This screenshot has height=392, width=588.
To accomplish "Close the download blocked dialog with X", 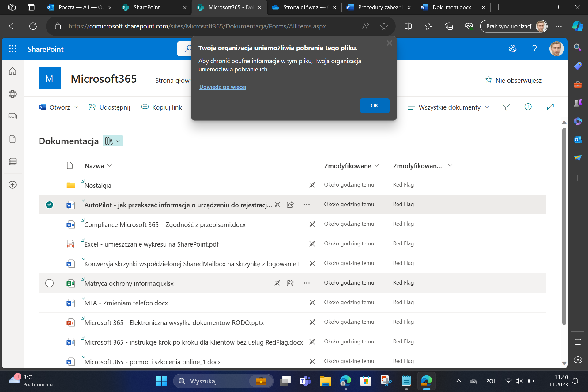I will (x=389, y=43).
